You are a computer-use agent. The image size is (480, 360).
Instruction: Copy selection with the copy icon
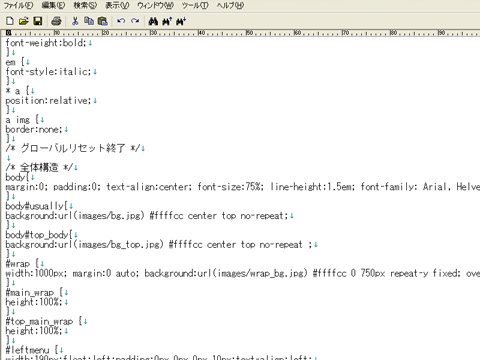89,21
